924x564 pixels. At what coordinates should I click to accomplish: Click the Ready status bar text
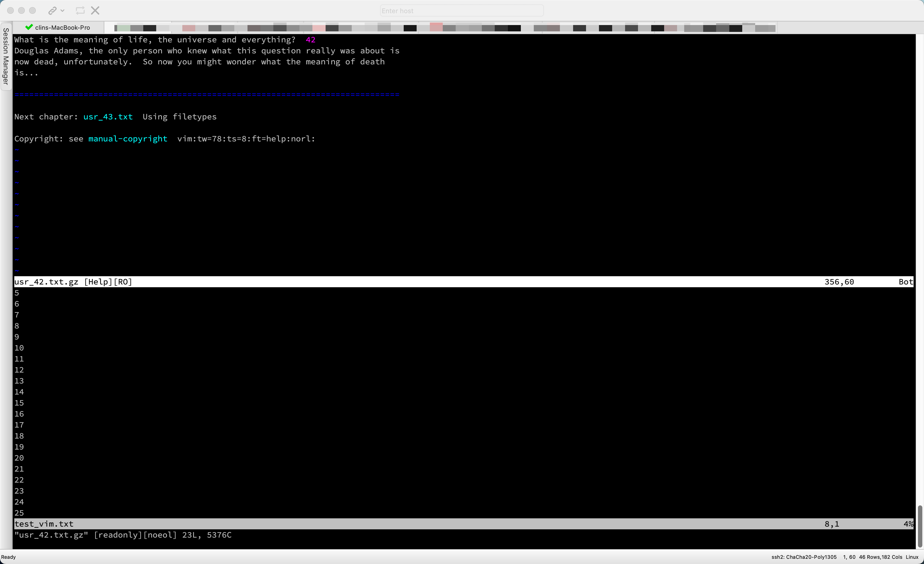(9, 557)
